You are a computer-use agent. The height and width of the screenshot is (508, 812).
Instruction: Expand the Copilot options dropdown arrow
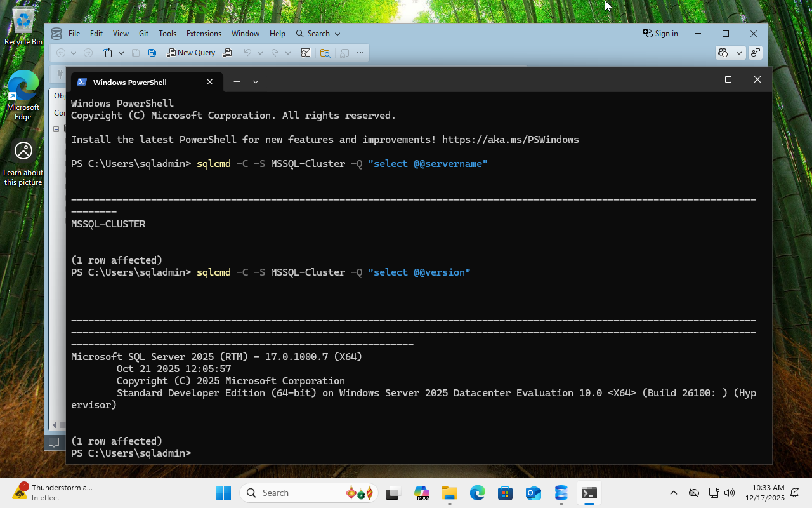738,53
